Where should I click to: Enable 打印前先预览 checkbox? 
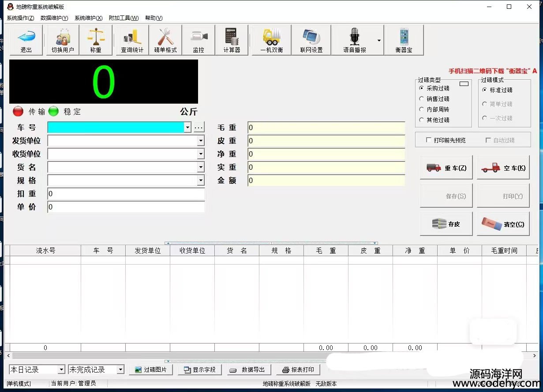(429, 140)
